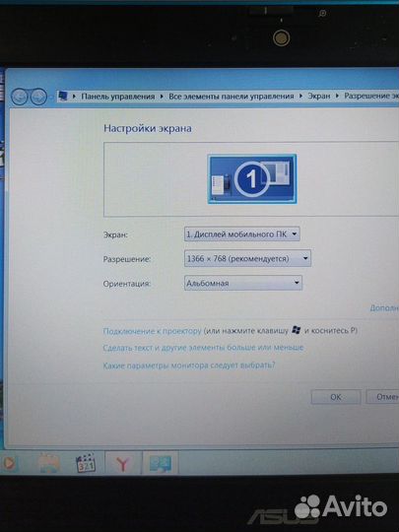The height and width of the screenshot is (532, 399).
Task: Open the Разрешение resolution dropdown
Action: tap(247, 258)
